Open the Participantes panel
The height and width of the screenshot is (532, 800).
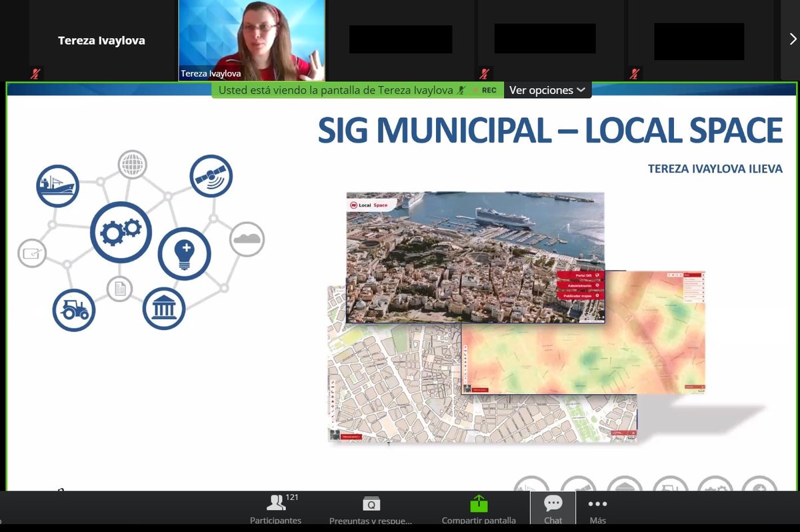(x=275, y=509)
